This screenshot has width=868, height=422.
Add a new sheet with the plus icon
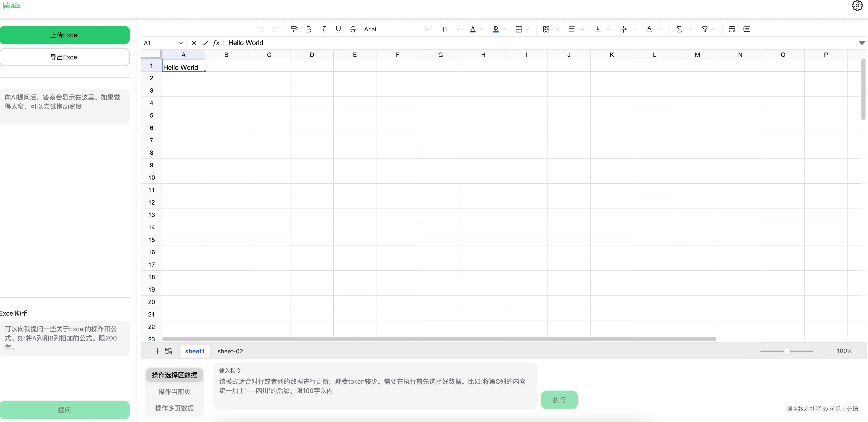coord(157,351)
